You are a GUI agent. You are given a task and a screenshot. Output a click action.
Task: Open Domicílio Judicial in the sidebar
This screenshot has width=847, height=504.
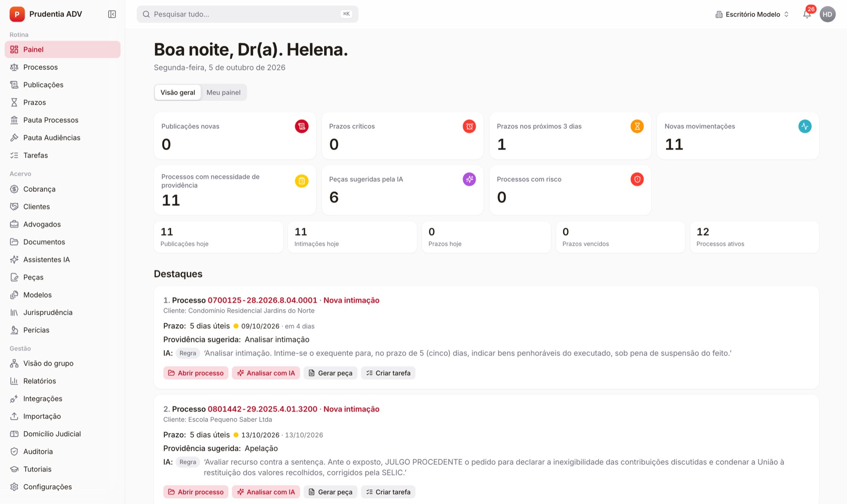(63, 434)
